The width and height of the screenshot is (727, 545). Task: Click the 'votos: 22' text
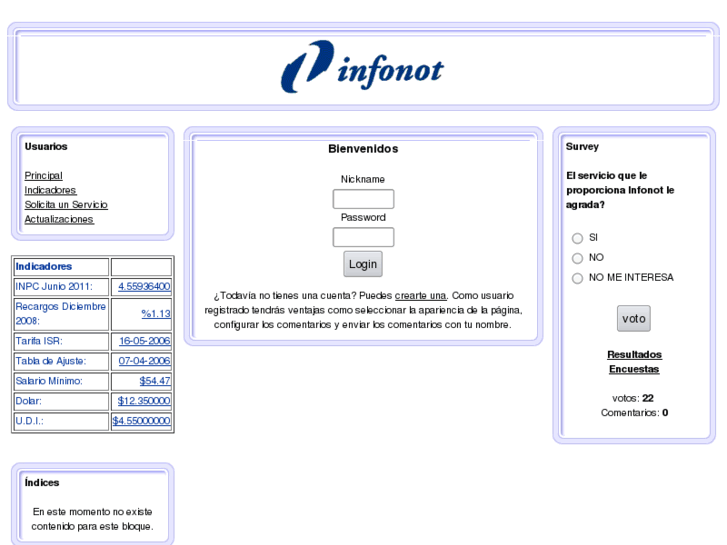(x=633, y=398)
